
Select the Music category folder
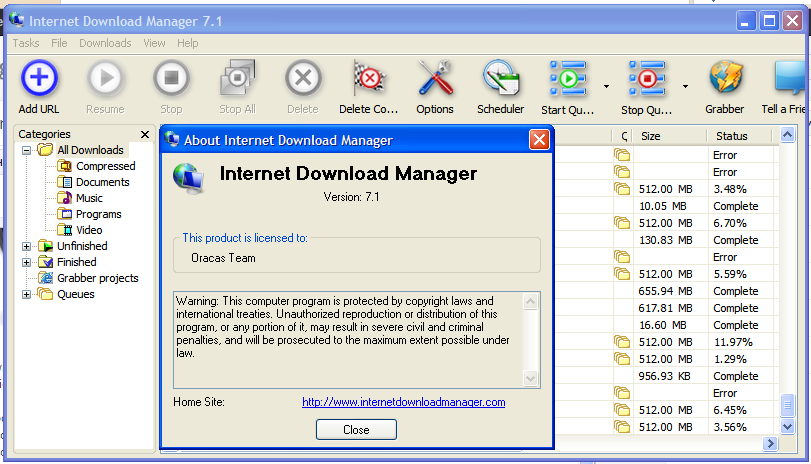coord(80,198)
